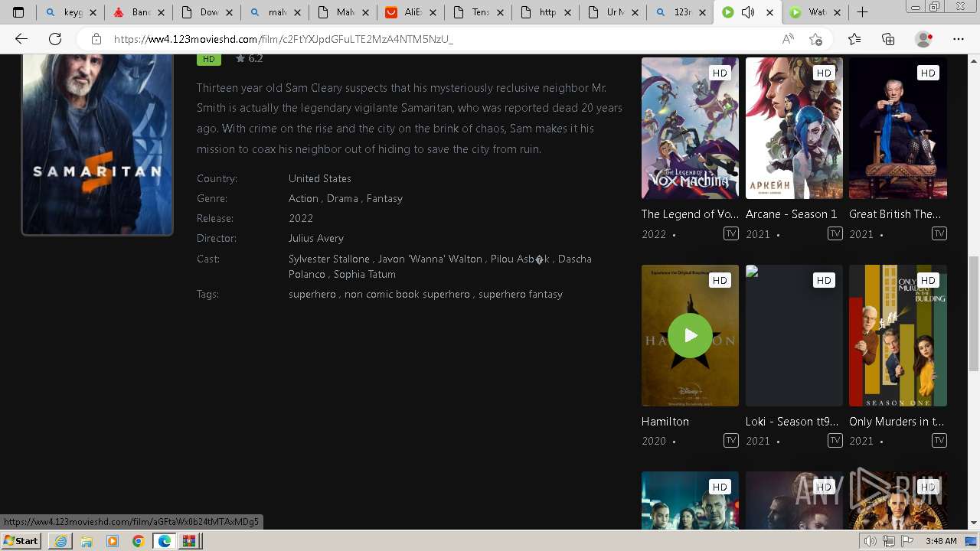Open 'The Legend of Vo...' title link
Screen dimensions: 980x551
point(690,214)
